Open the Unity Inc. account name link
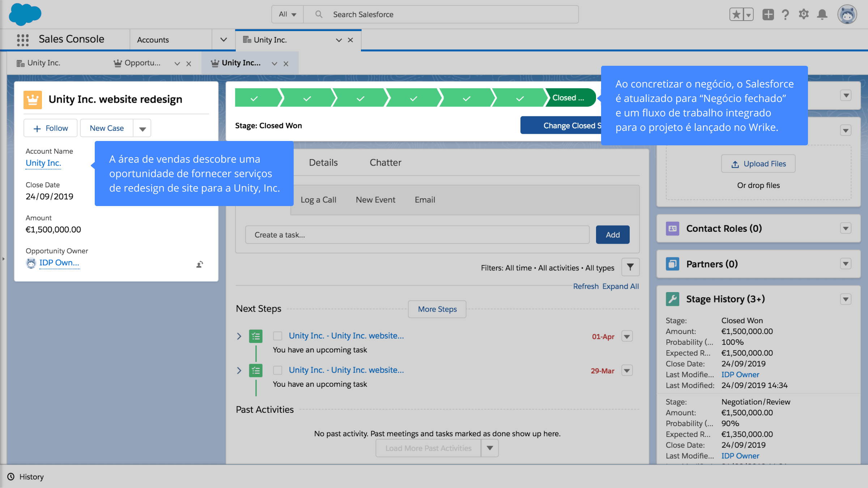 tap(43, 163)
